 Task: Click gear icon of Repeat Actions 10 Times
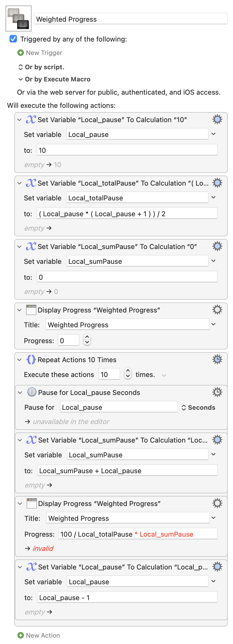(217, 360)
